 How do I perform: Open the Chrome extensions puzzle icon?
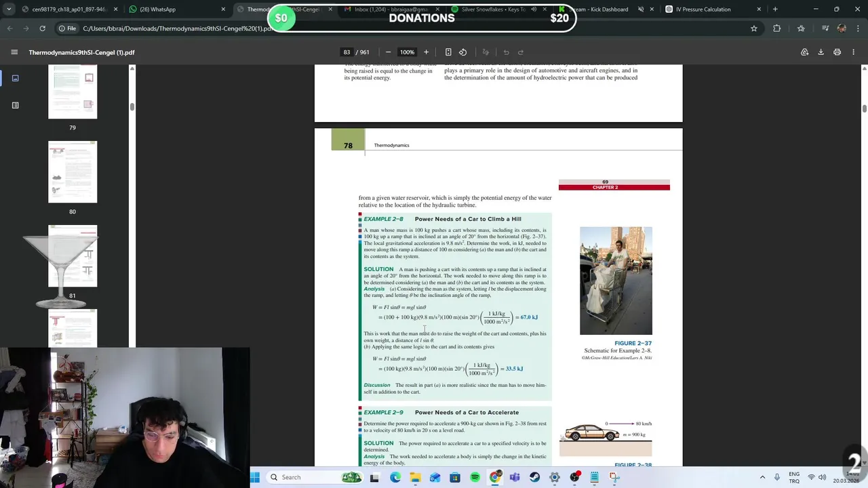click(777, 28)
